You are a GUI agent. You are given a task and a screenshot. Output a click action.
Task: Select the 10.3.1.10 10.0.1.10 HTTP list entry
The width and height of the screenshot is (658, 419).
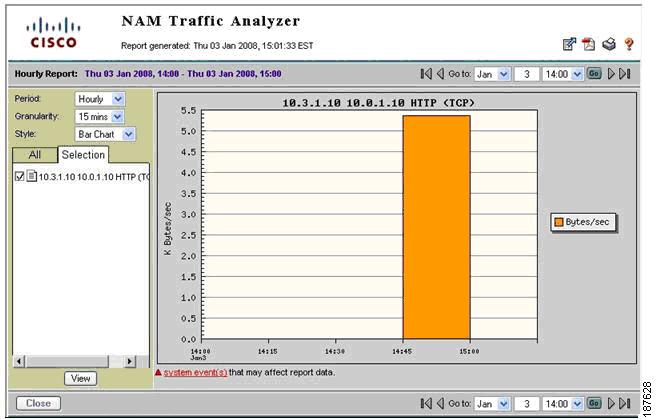pos(93,177)
